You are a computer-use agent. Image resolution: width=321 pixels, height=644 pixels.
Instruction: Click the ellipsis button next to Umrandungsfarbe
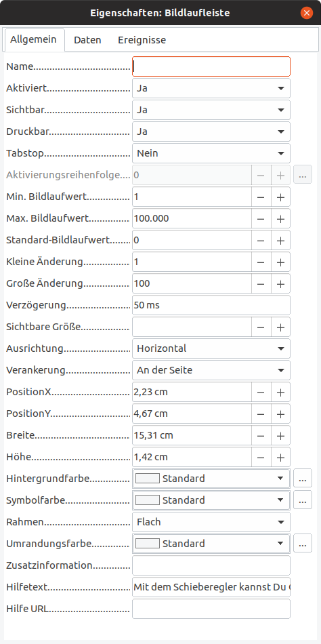click(303, 544)
